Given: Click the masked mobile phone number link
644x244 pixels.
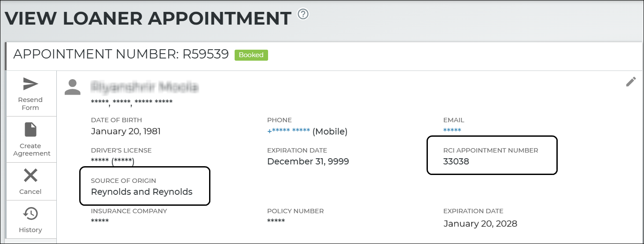Looking at the screenshot, I should pos(289,131).
